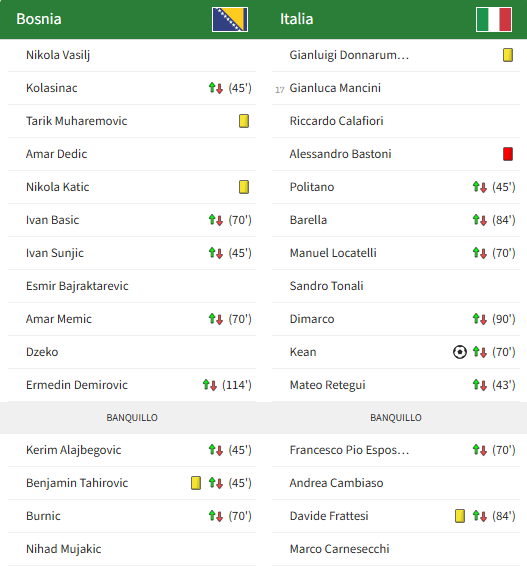Open Sandro Tonali's player link
Viewport: 527px width, 572px height.
[x=326, y=286]
